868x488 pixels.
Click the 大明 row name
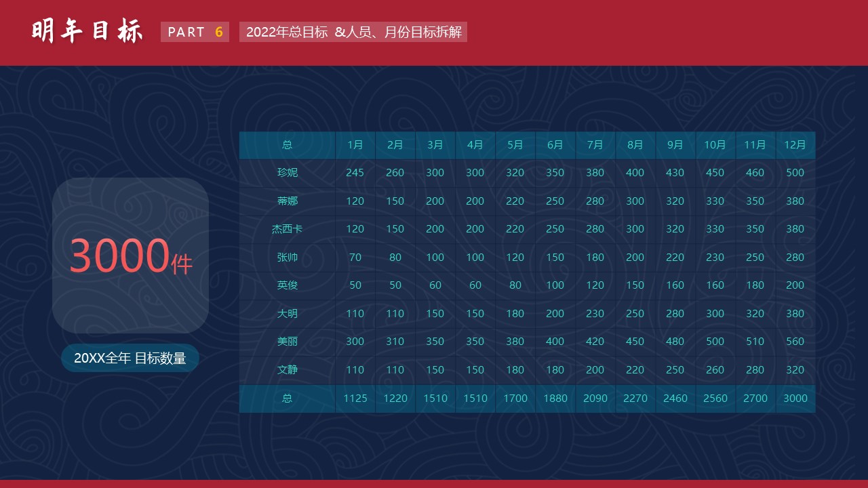(288, 313)
